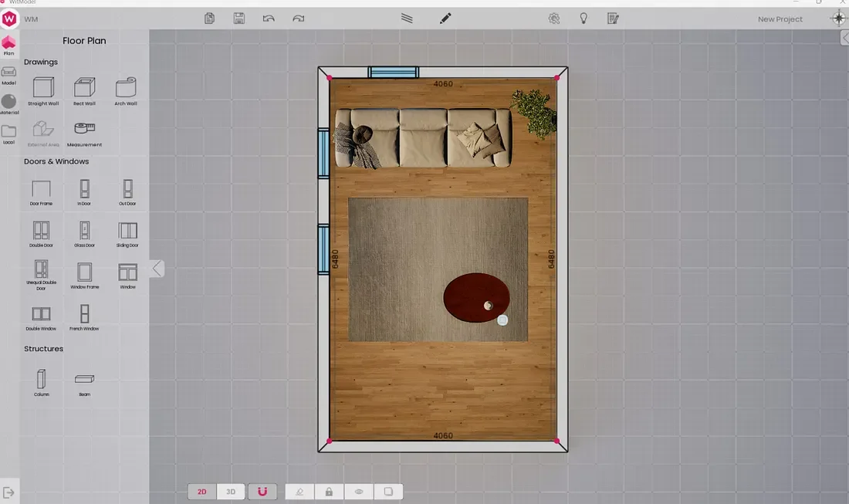This screenshot has height=504, width=849.
Task: Choose the Unequal Double Door item
Action: pos(41,275)
